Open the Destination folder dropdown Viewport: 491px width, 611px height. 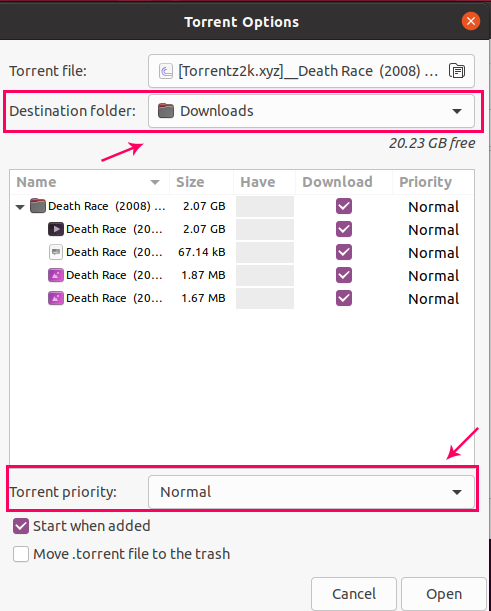[311, 111]
